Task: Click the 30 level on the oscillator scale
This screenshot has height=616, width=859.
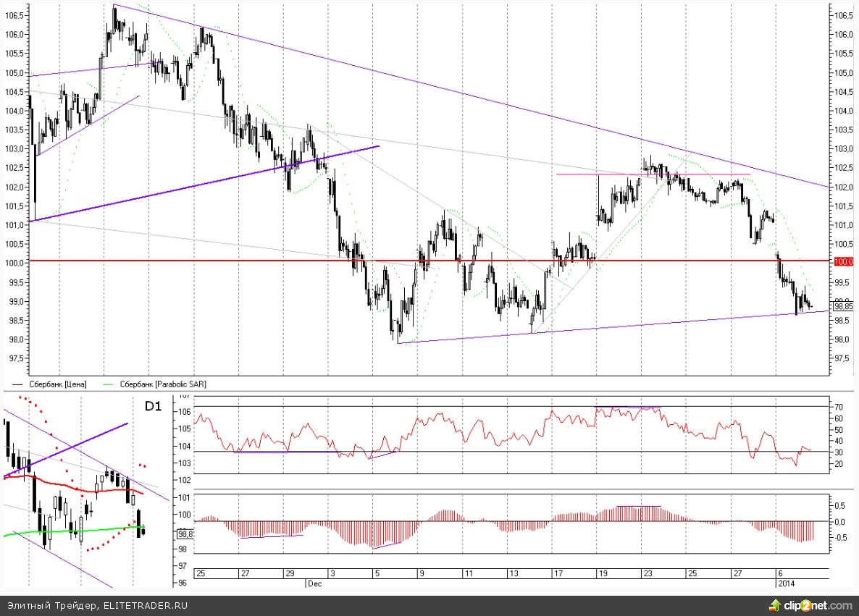Action: click(x=840, y=452)
